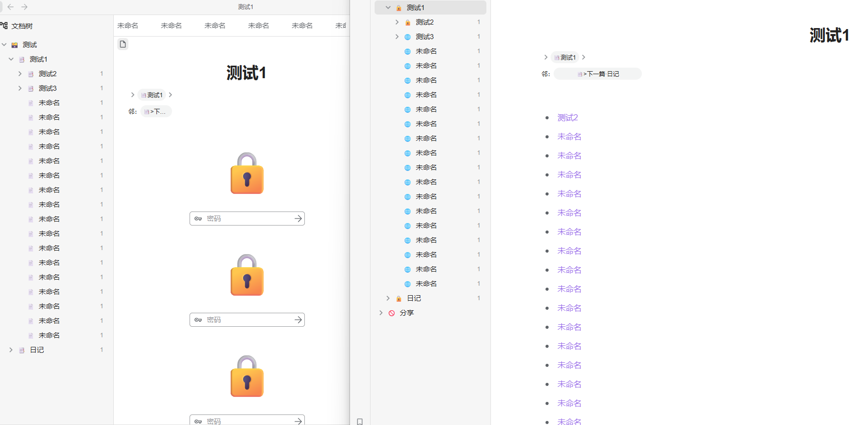
Task: Select the 日记 row in share sidebar
Action: (430, 298)
